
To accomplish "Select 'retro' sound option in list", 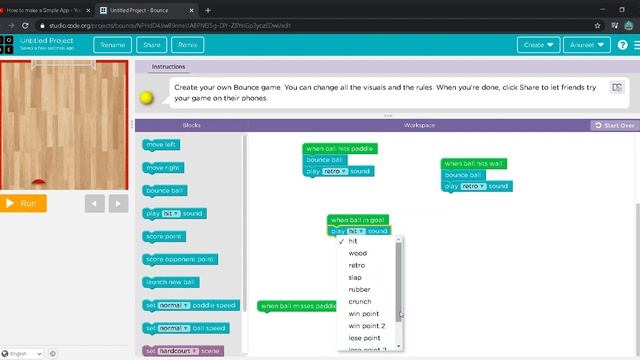I will pos(357,265).
